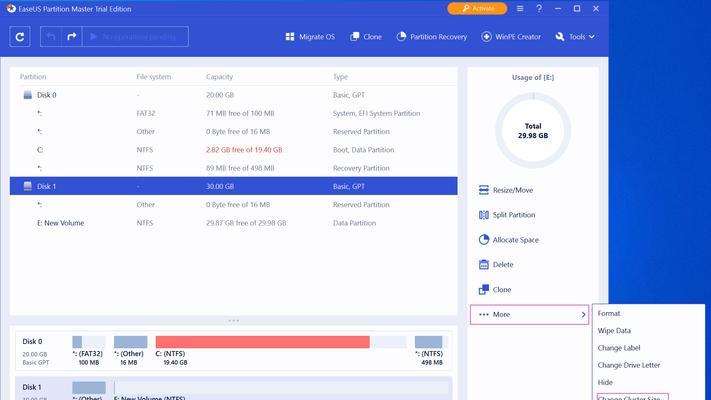The image size is (711, 400).
Task: Click the EaseUS logo in title bar
Action: pyautogui.click(x=11, y=9)
